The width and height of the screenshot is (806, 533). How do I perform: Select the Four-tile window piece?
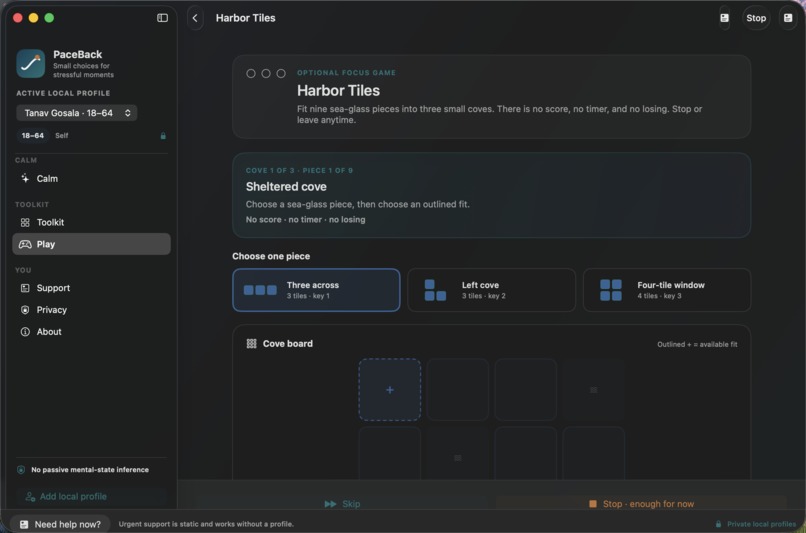(667, 290)
